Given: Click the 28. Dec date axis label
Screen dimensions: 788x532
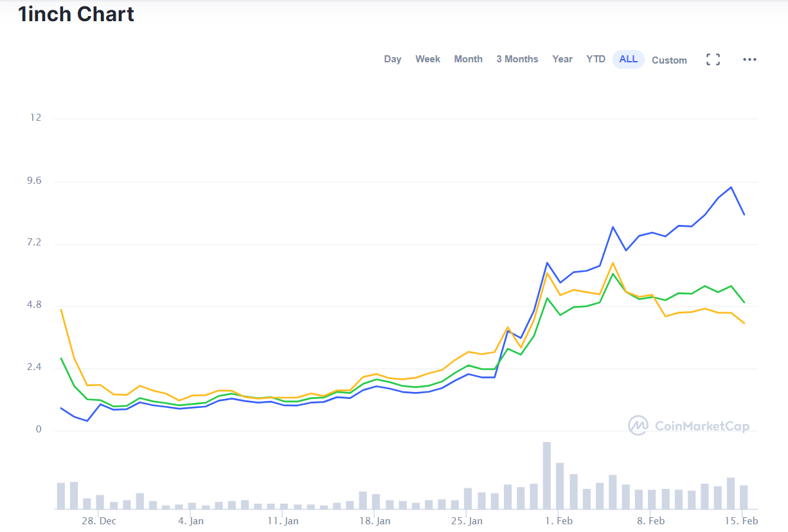Looking at the screenshot, I should click(x=98, y=520).
